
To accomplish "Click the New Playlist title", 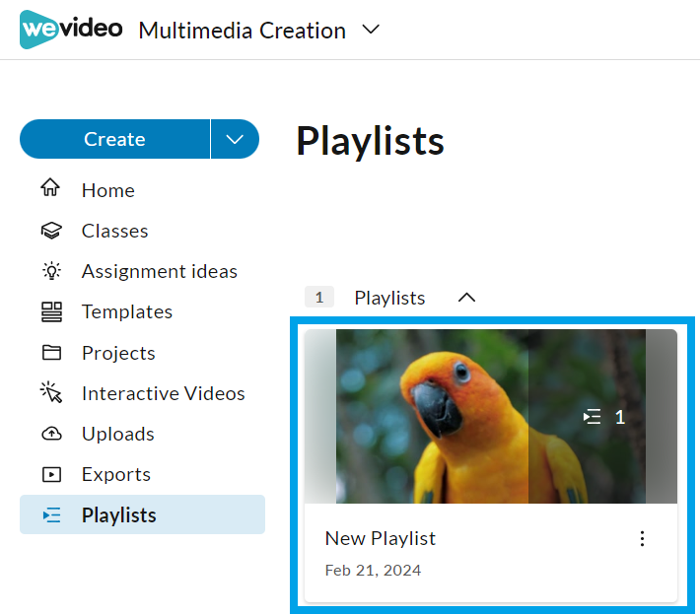I will [380, 538].
